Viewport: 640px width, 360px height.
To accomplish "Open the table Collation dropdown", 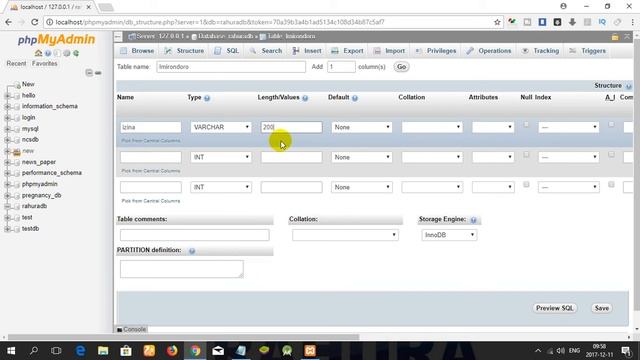I will [345, 235].
